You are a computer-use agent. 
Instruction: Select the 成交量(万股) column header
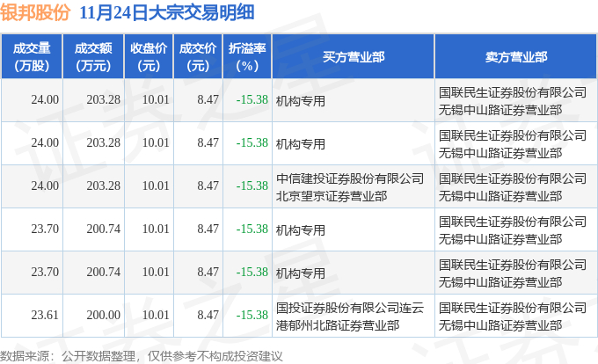pos(32,57)
